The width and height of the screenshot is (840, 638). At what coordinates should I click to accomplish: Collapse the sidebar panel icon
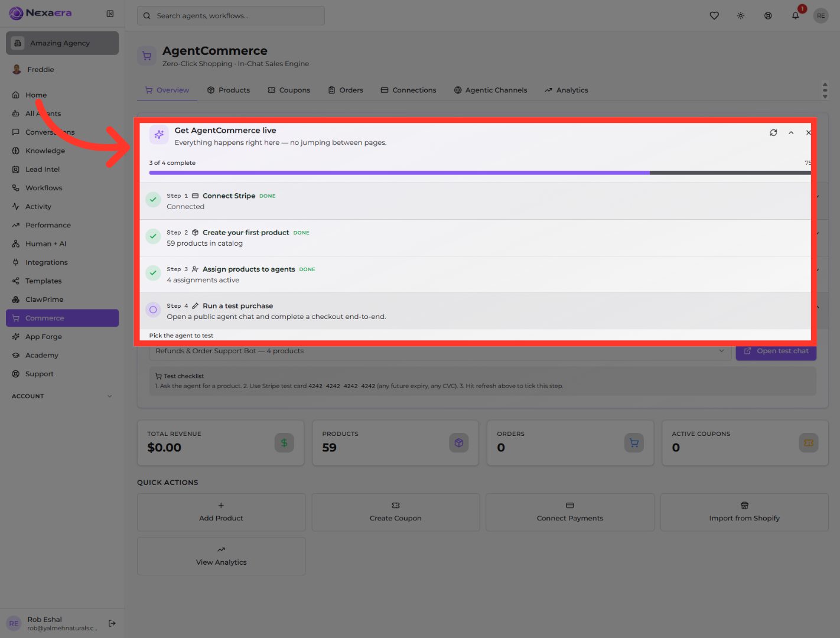[110, 14]
